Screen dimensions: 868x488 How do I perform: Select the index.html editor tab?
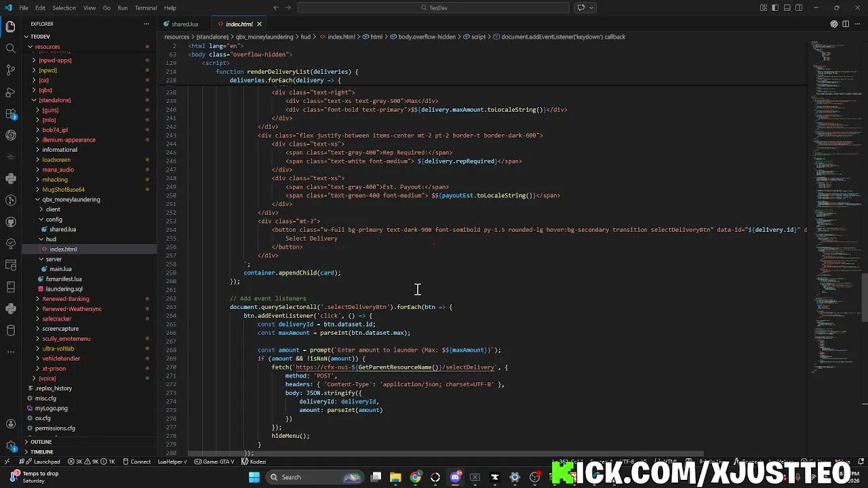pos(239,24)
